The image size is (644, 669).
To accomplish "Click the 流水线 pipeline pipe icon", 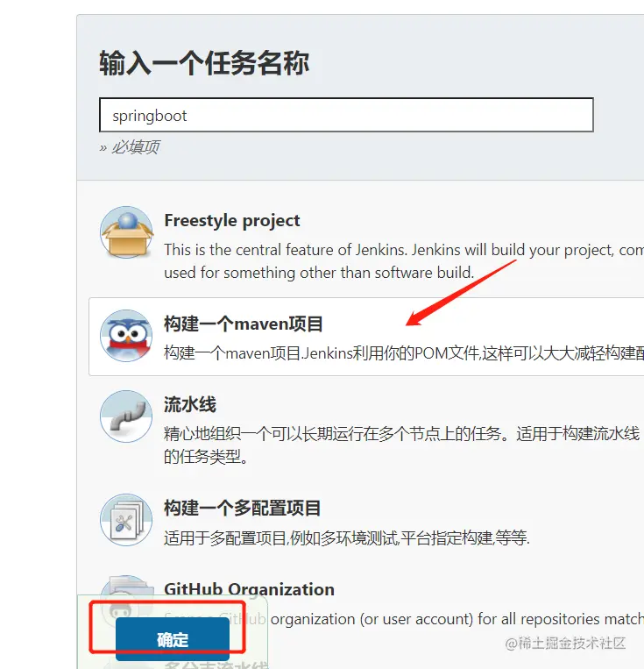I will [x=126, y=416].
